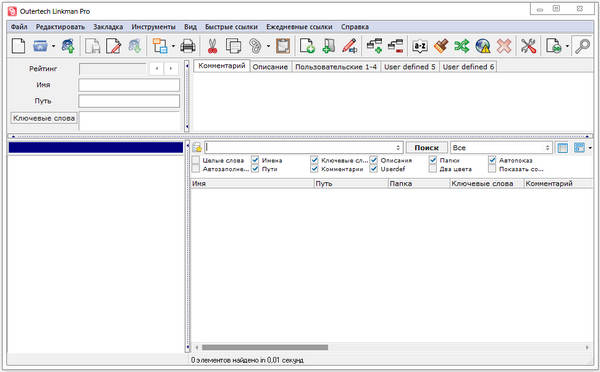The width and height of the screenshot is (600, 372).
Task: Click the a-z sort icon
Action: tap(420, 46)
